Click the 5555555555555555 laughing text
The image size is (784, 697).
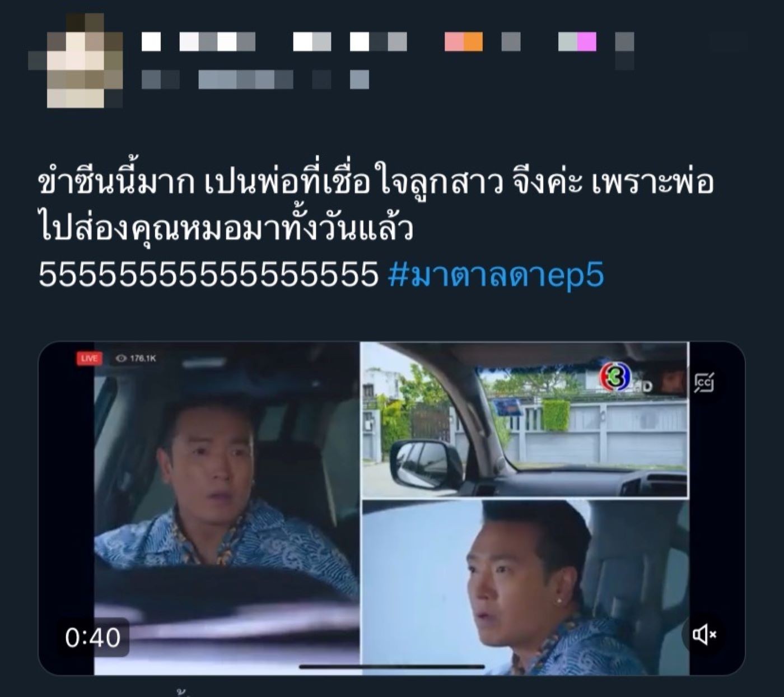[209, 275]
